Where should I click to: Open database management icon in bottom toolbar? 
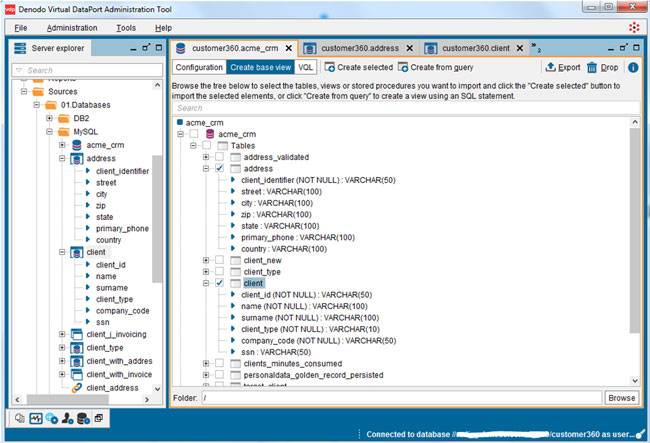83,419
